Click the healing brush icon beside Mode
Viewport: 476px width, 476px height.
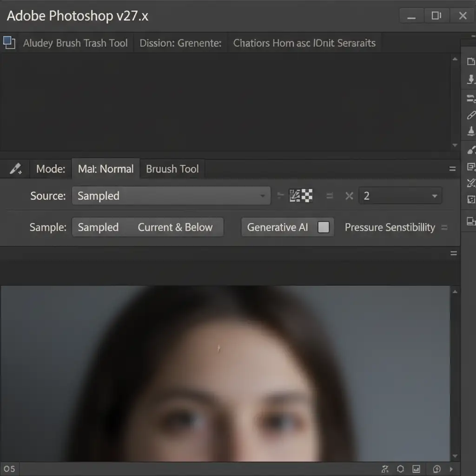[x=16, y=169]
